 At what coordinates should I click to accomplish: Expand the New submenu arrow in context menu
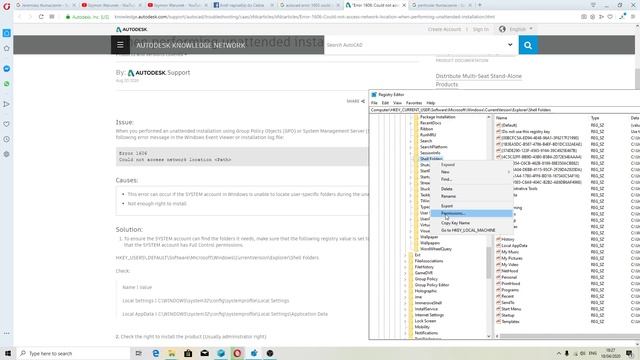coord(509,172)
